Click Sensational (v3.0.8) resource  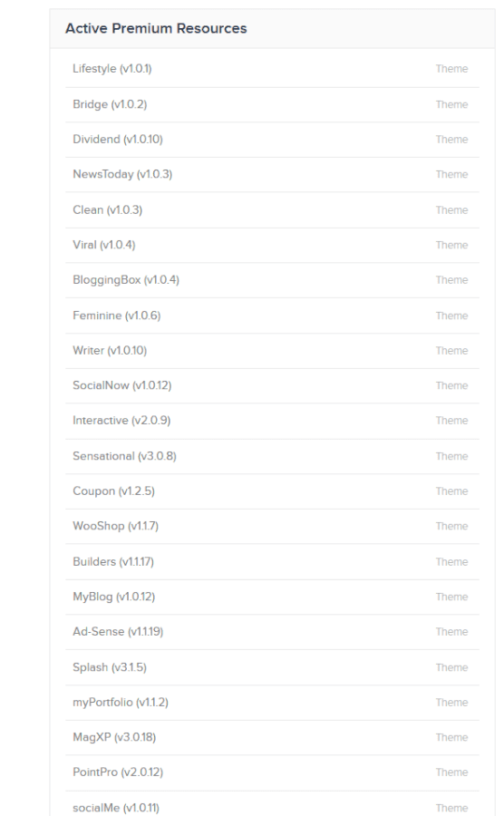coord(272,456)
